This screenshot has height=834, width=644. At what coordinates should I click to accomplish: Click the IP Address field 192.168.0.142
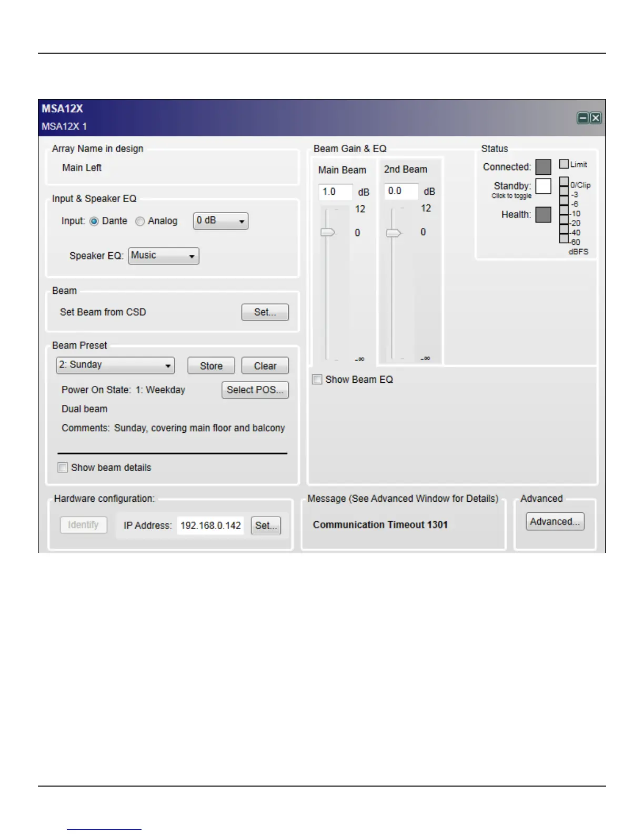(x=210, y=525)
